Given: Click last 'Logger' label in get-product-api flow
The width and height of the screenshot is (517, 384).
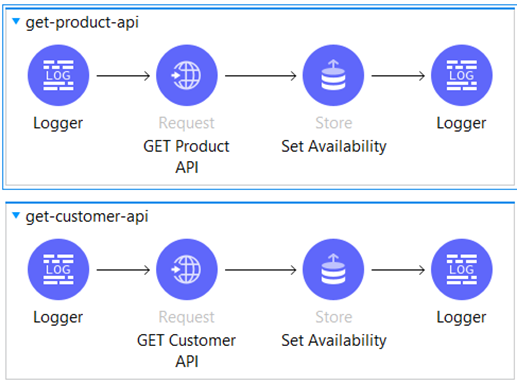Looking at the screenshot, I should (461, 123).
